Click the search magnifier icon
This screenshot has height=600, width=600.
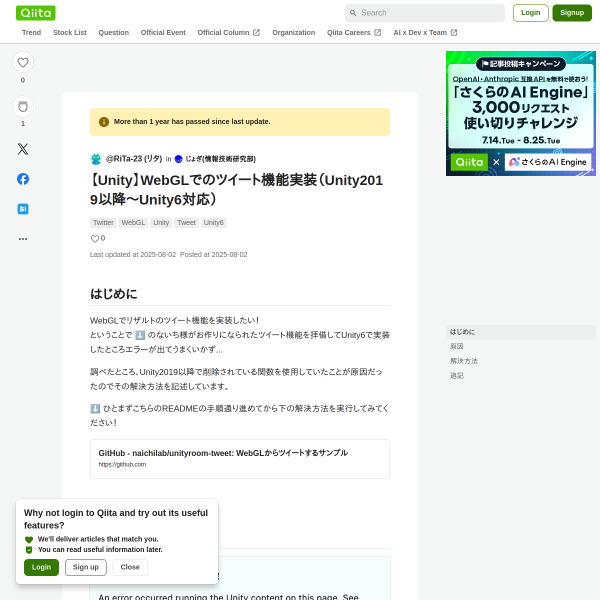click(353, 13)
